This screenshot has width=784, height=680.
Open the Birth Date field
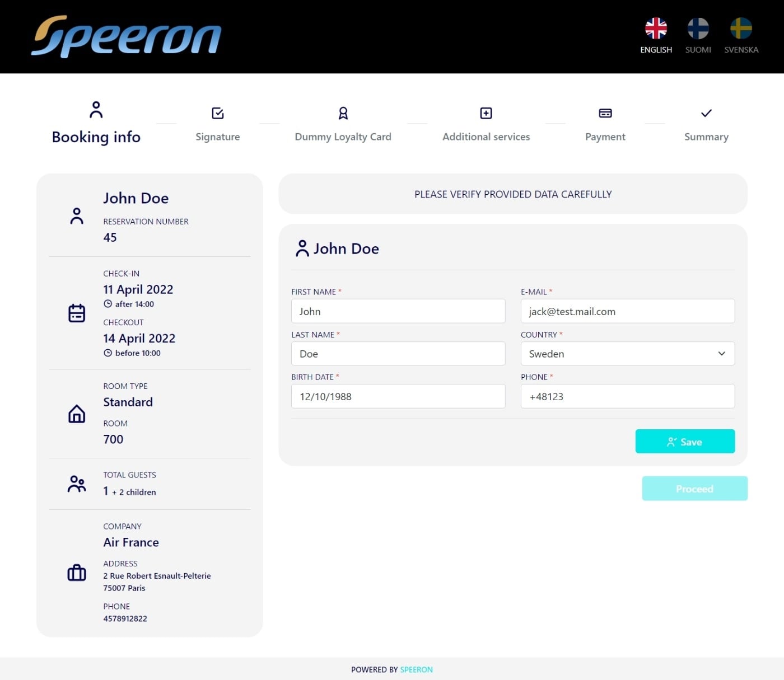[398, 396]
